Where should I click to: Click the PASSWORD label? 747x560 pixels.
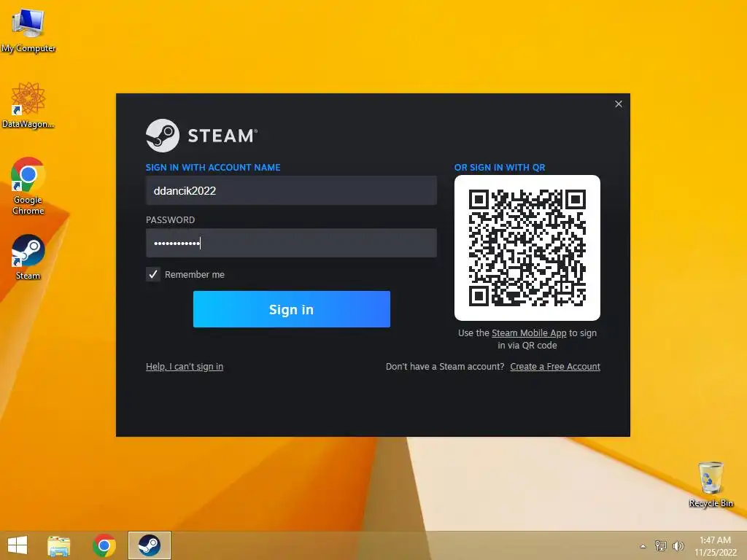point(170,219)
